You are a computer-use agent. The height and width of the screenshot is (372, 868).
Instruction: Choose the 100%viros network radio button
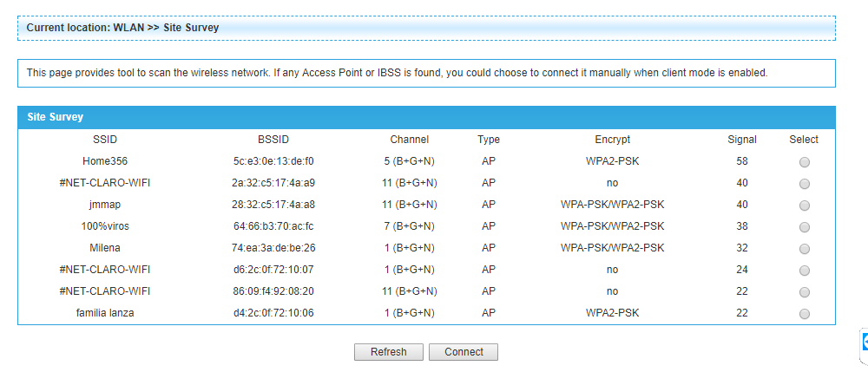point(804,226)
